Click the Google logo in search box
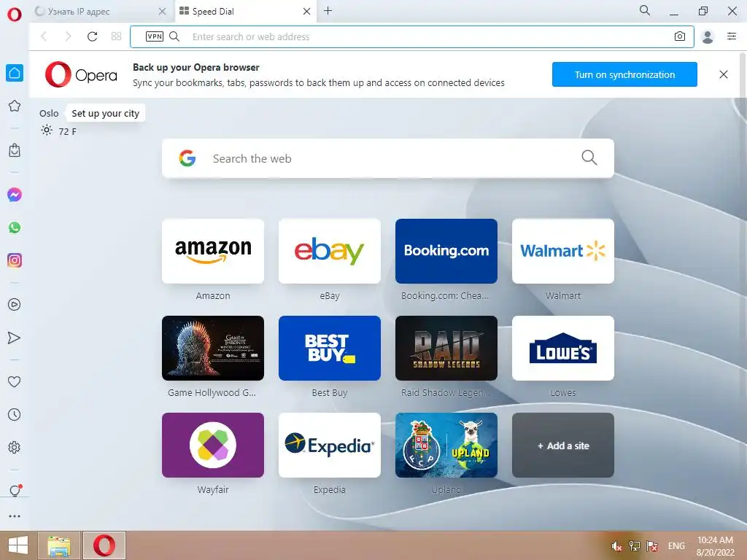This screenshot has width=747, height=560. pos(187,158)
